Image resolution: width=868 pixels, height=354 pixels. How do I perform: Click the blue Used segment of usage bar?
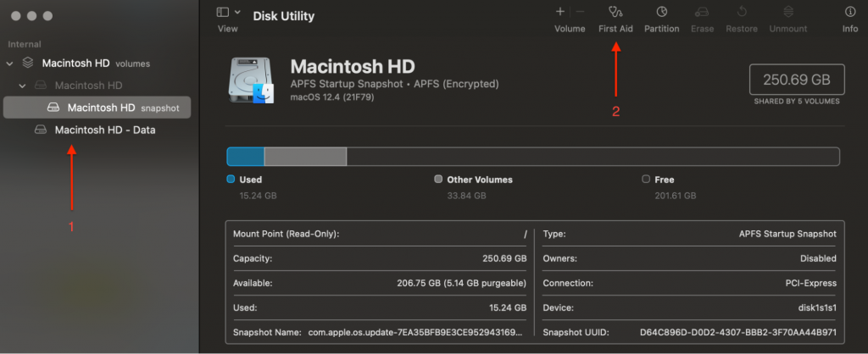246,157
